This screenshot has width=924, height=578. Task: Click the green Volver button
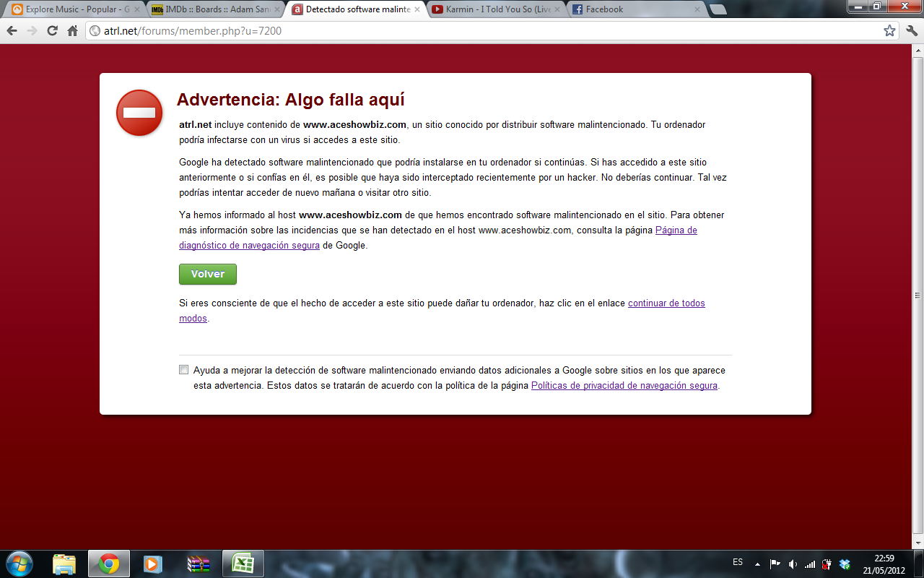pyautogui.click(x=208, y=275)
